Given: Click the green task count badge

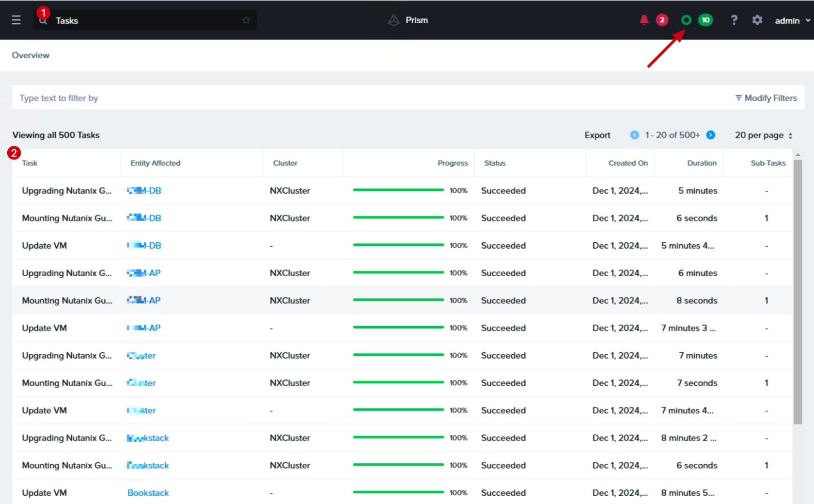Looking at the screenshot, I should click(705, 20).
